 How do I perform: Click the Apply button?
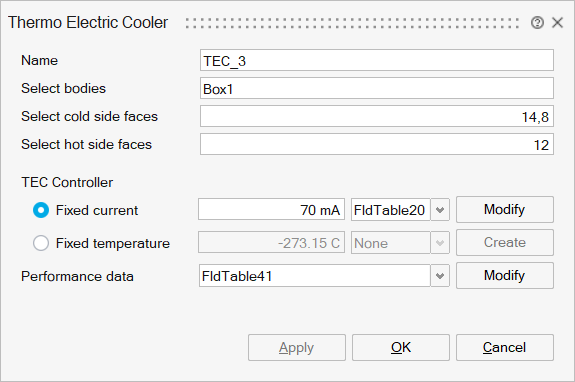297,347
